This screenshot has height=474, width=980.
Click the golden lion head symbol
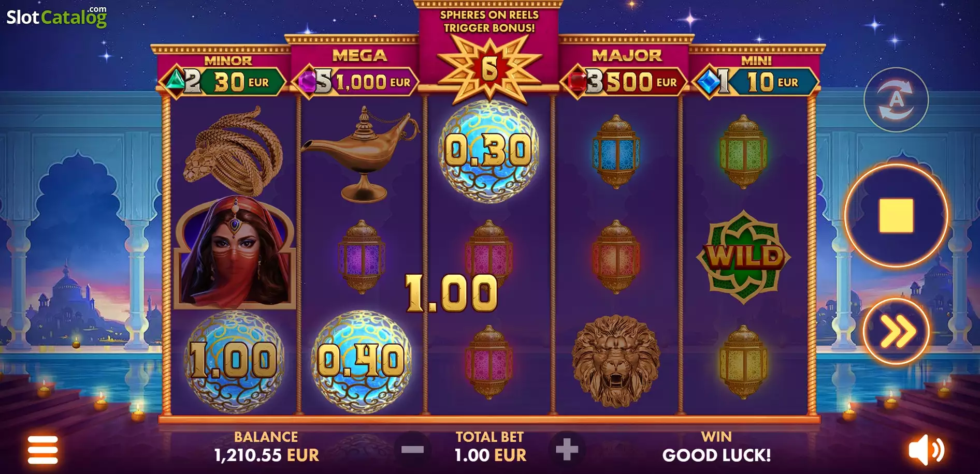click(x=616, y=361)
